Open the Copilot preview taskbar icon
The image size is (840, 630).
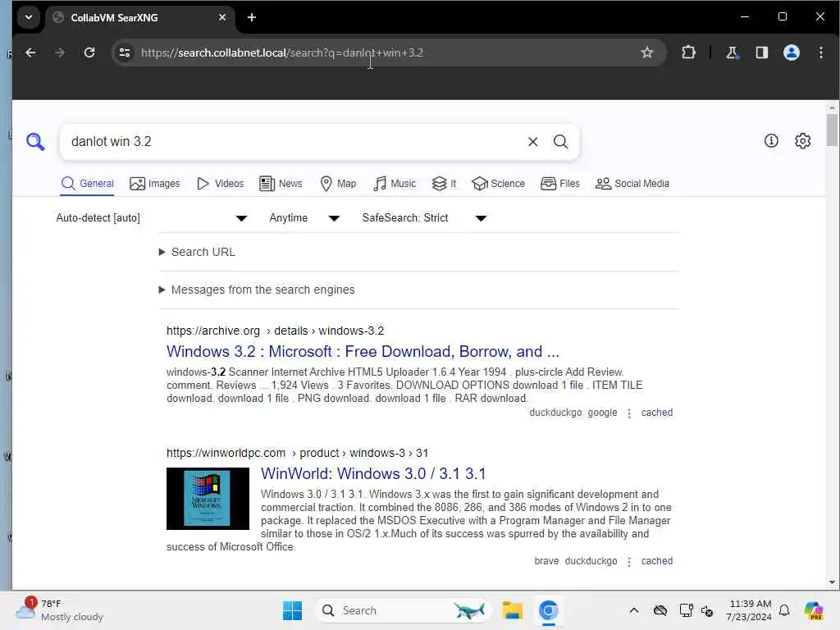coord(813,610)
